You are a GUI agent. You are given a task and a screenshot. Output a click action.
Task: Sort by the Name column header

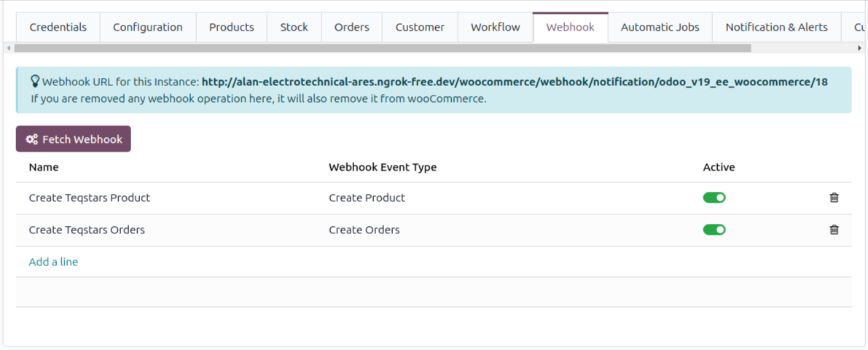[x=44, y=167]
